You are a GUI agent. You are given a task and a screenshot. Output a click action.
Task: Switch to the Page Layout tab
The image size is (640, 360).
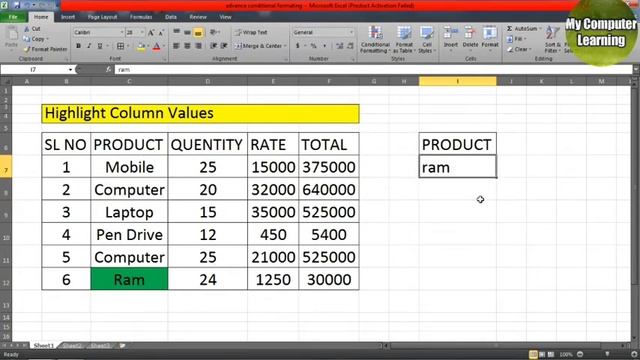pos(102,17)
